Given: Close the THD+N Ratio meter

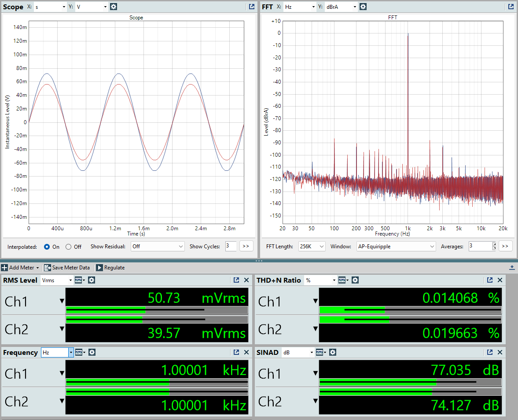Looking at the screenshot, I should [500, 280].
